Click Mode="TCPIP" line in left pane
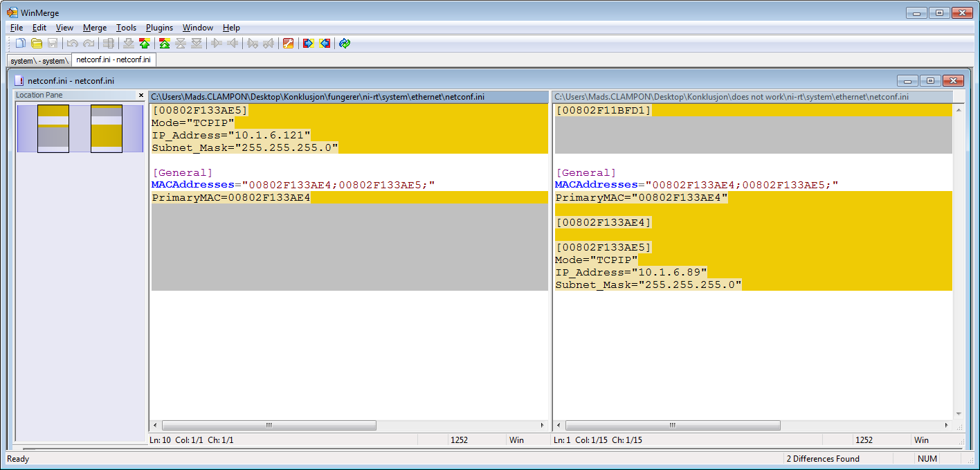The image size is (980, 470). pyautogui.click(x=193, y=123)
